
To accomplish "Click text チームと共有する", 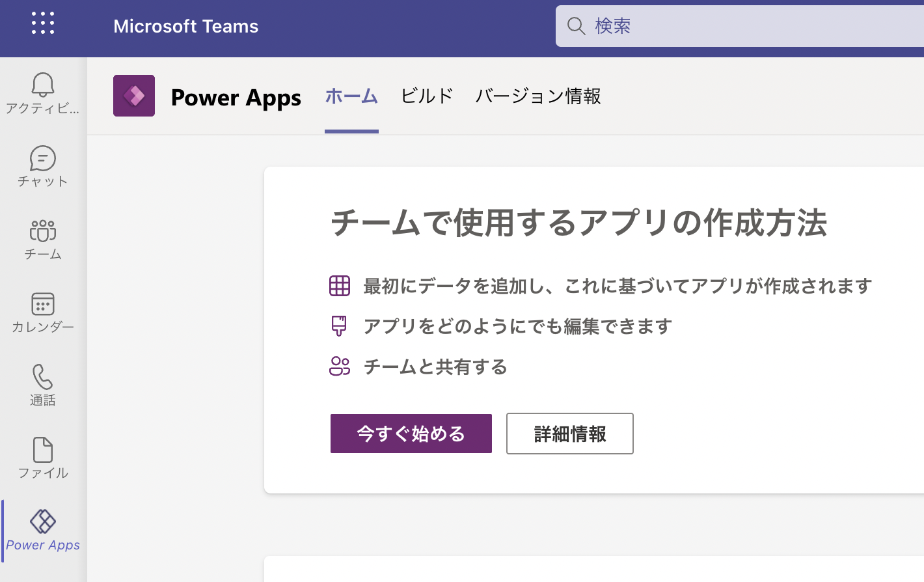I will pyautogui.click(x=435, y=367).
